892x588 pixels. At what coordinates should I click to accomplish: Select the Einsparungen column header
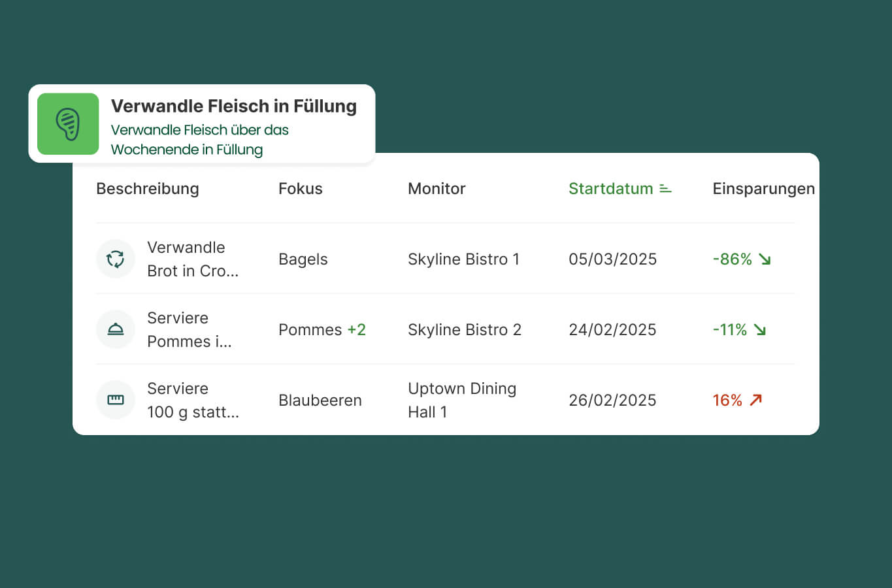tap(763, 189)
